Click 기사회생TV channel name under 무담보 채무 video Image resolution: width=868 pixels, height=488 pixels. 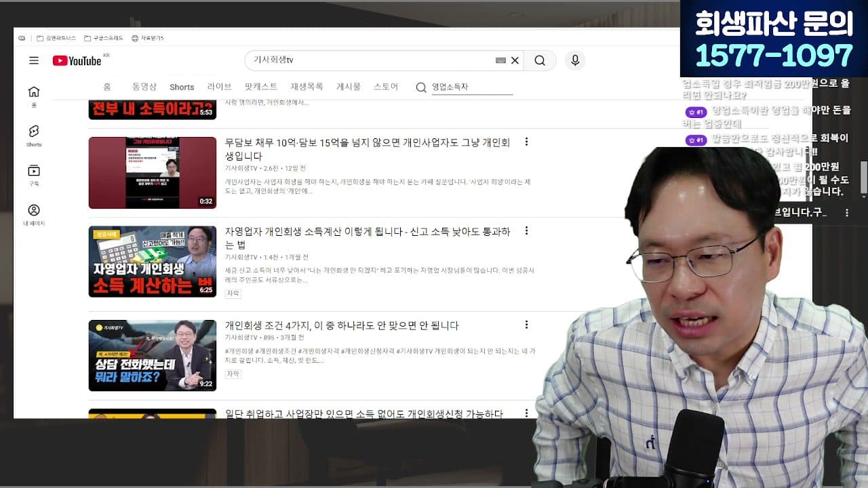click(x=241, y=168)
